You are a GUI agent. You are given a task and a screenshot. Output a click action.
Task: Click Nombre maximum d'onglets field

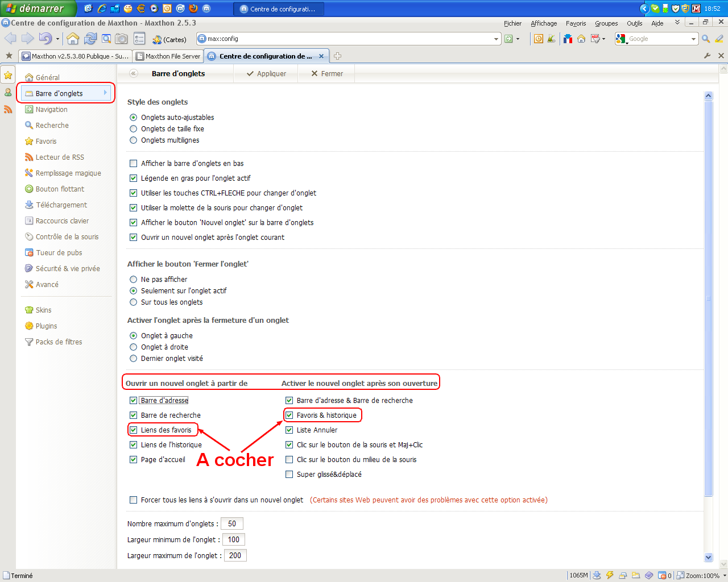[x=232, y=524]
